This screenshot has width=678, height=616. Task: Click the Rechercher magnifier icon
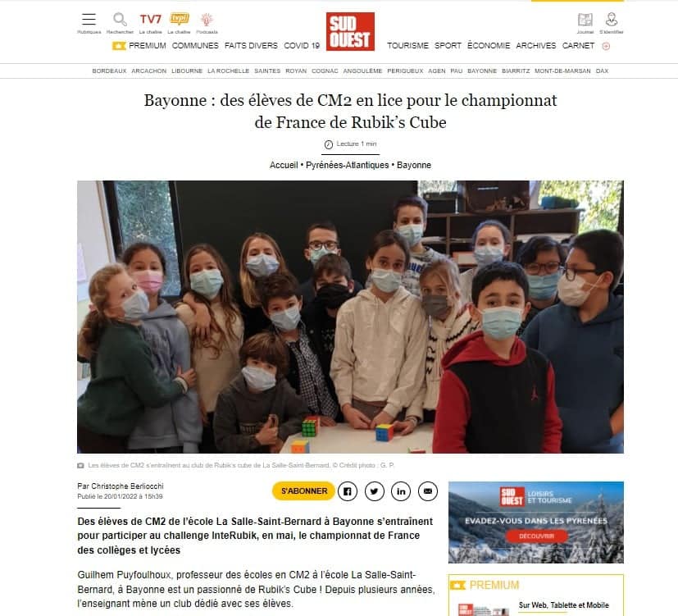point(120,20)
